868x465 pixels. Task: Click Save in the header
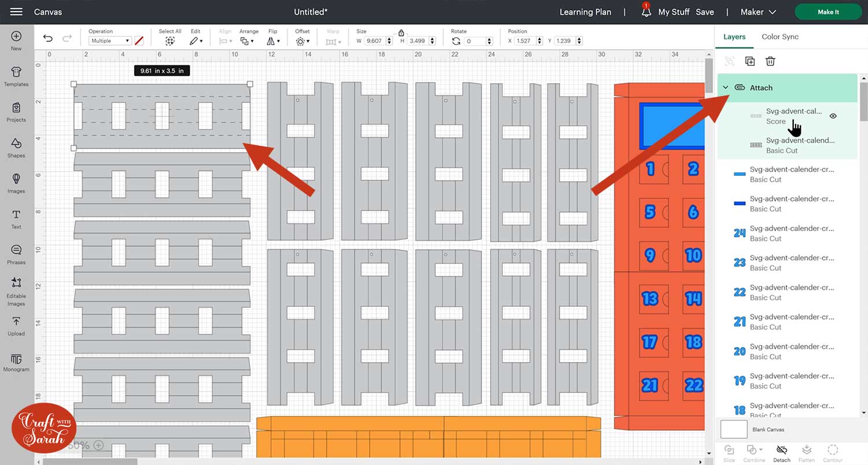click(x=705, y=12)
